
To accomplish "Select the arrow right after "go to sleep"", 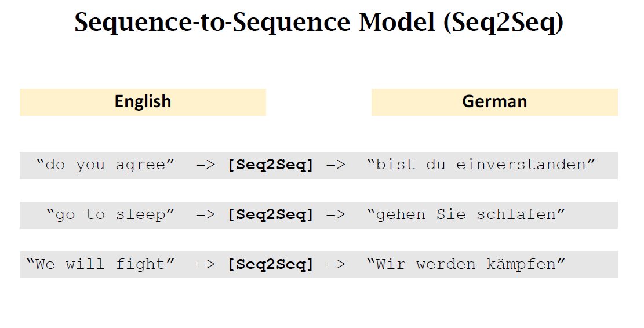I will 205,214.
